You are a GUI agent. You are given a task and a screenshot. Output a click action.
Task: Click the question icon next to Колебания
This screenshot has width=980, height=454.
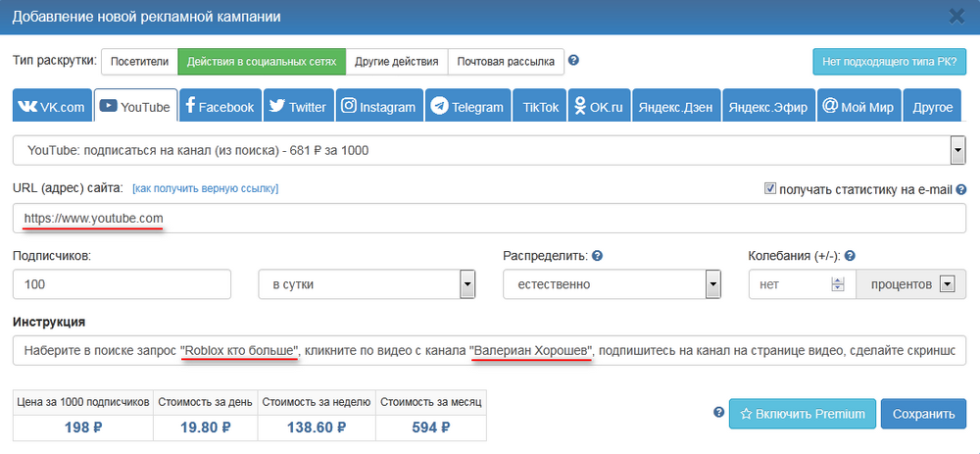pos(851,256)
